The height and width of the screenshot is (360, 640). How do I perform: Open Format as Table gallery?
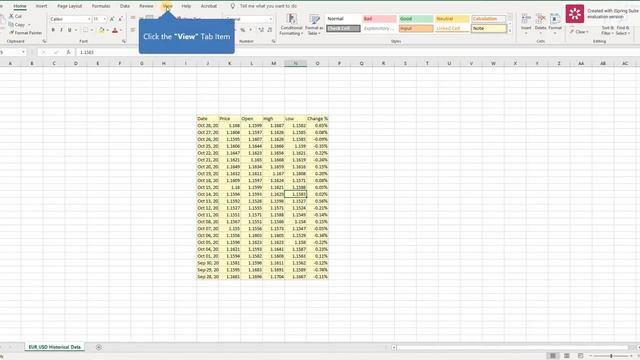314,24
